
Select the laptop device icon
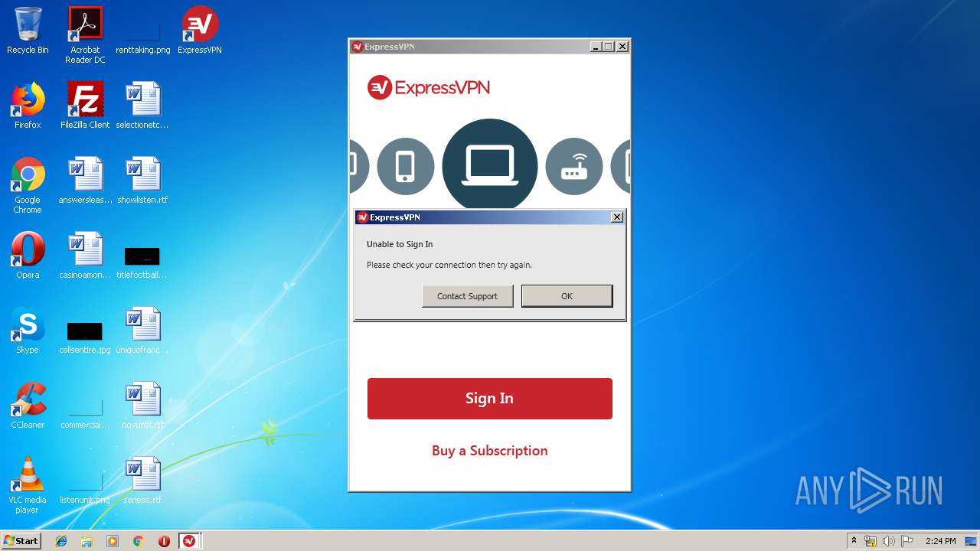tap(490, 165)
